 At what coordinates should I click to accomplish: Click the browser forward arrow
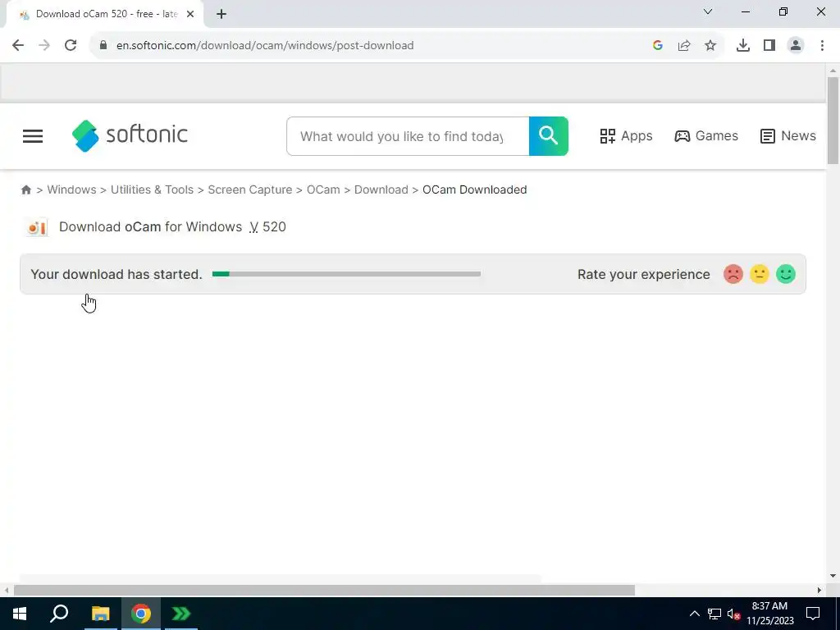[x=44, y=46]
